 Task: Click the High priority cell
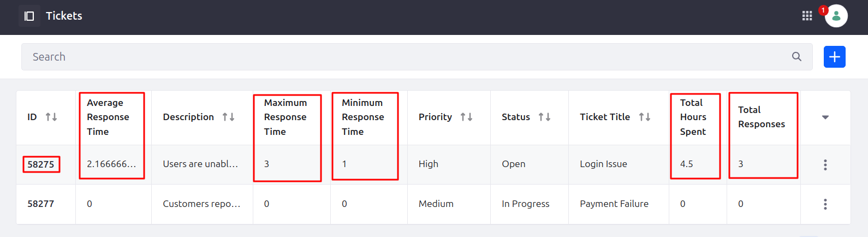[429, 164]
